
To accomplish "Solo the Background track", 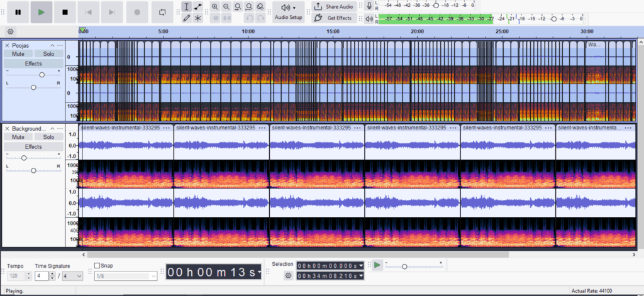I will (48, 137).
